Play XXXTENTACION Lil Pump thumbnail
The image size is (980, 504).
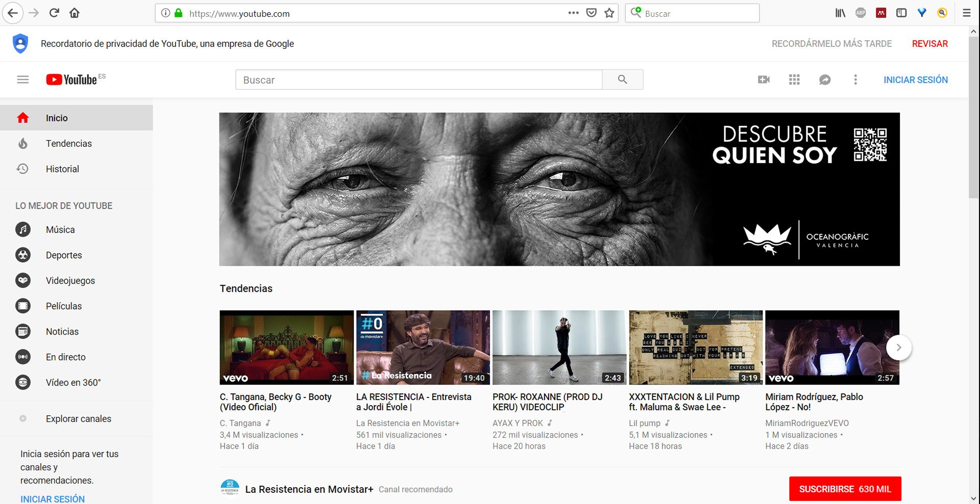696,347
